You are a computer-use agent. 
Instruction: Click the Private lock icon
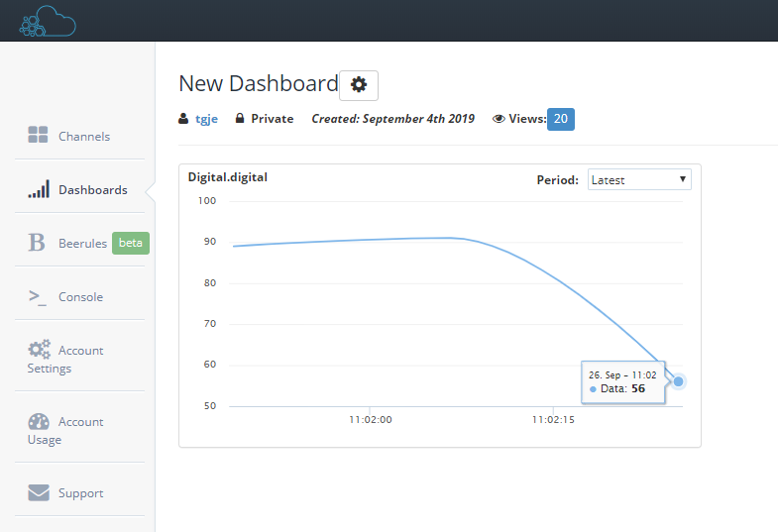[240, 119]
